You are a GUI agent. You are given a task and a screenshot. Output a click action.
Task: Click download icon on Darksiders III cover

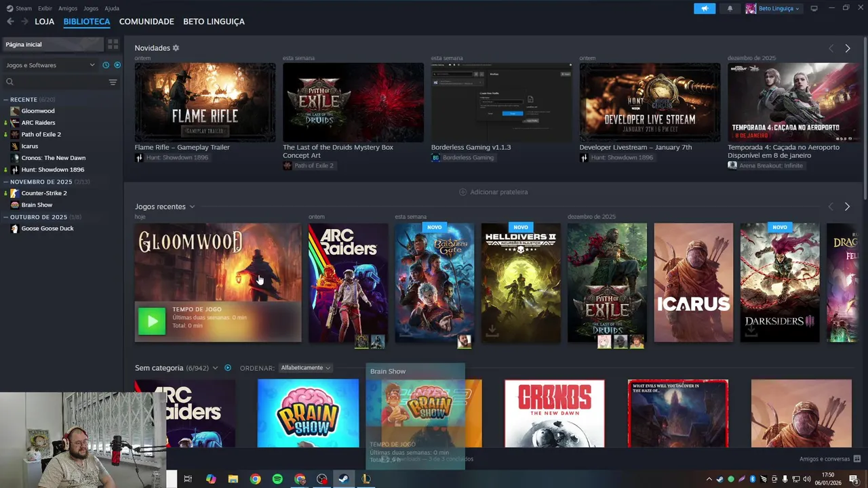click(751, 330)
